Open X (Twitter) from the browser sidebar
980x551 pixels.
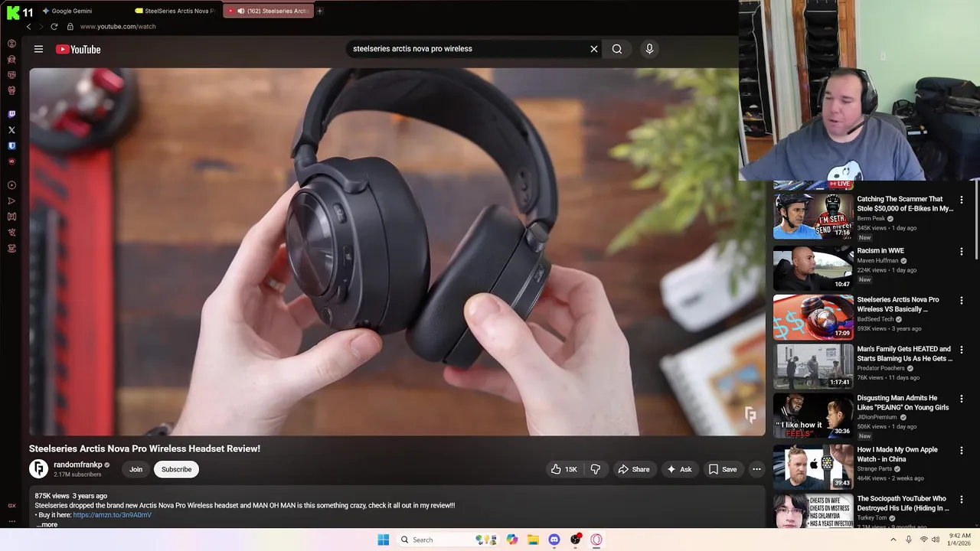coord(11,130)
